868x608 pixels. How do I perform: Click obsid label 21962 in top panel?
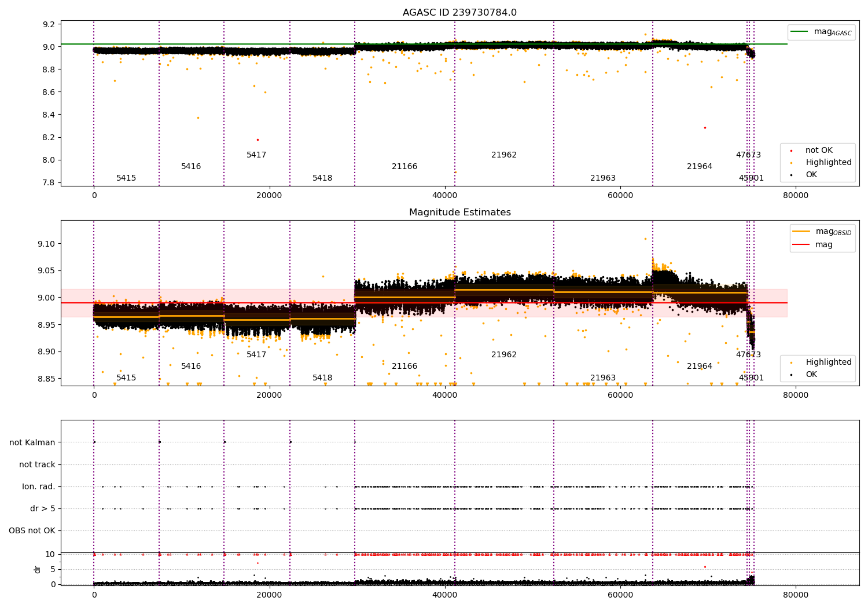pyautogui.click(x=504, y=155)
